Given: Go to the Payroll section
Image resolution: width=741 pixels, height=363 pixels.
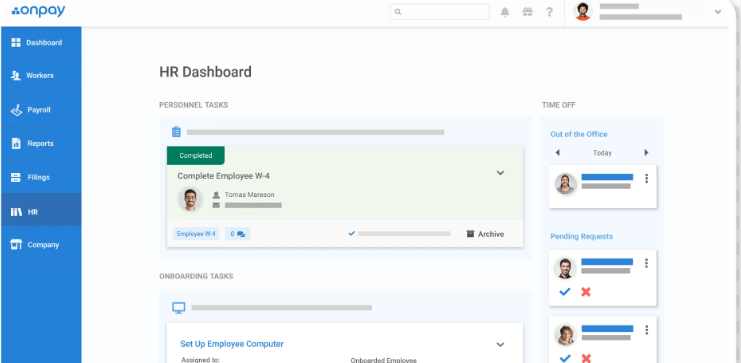Looking at the screenshot, I should [41, 110].
